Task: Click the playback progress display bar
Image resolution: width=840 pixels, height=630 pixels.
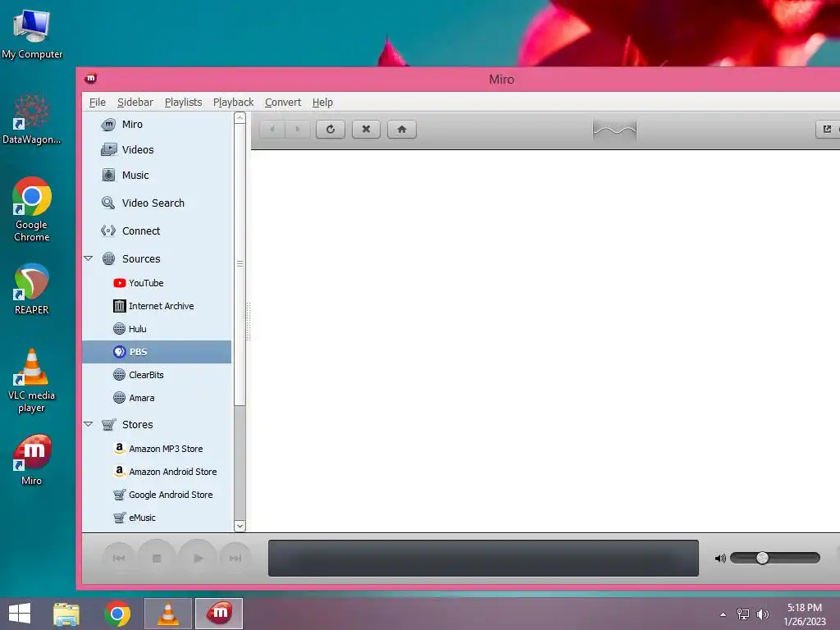Action: tap(483, 558)
